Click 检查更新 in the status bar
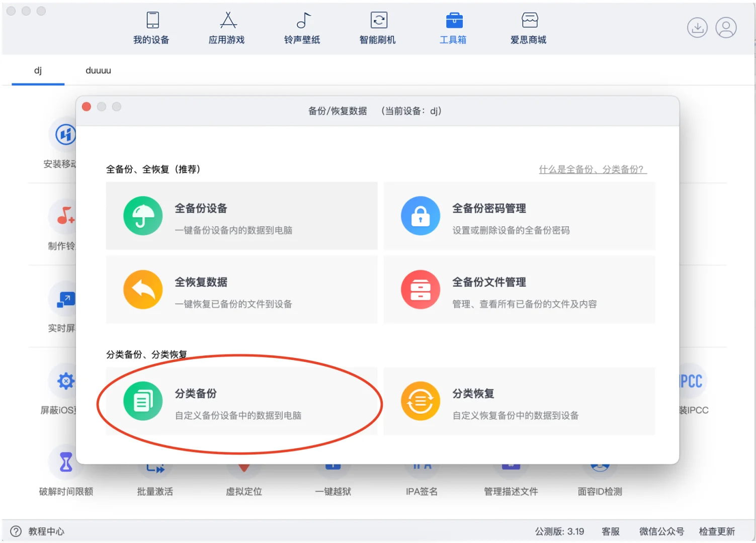Screen dimensions: 756x543 pyautogui.click(x=717, y=531)
